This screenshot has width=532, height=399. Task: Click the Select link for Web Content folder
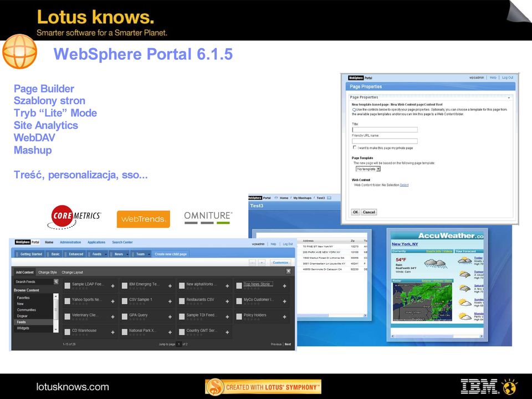click(404, 185)
